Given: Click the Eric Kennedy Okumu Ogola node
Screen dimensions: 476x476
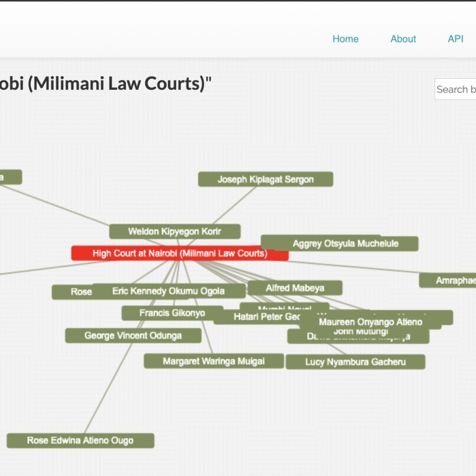Looking at the screenshot, I should coord(168,291).
